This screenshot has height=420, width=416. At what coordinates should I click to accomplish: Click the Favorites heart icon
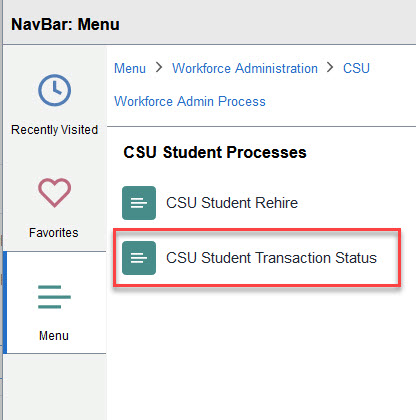point(54,193)
